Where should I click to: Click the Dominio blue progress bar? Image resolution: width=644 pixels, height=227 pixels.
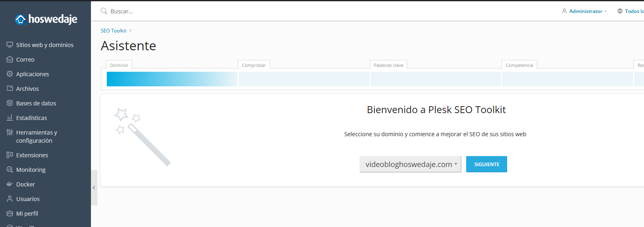[x=172, y=79]
